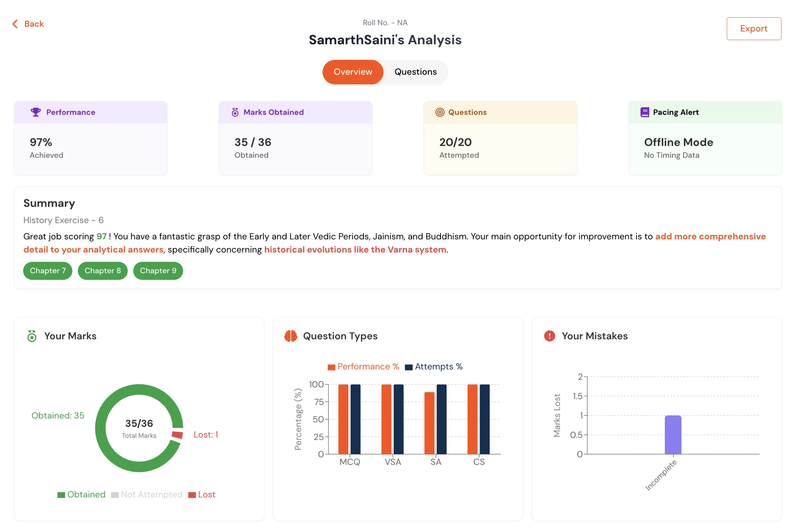805x532 pixels.
Task: Toggle the Not Attempted legend entry
Action: pos(147,495)
